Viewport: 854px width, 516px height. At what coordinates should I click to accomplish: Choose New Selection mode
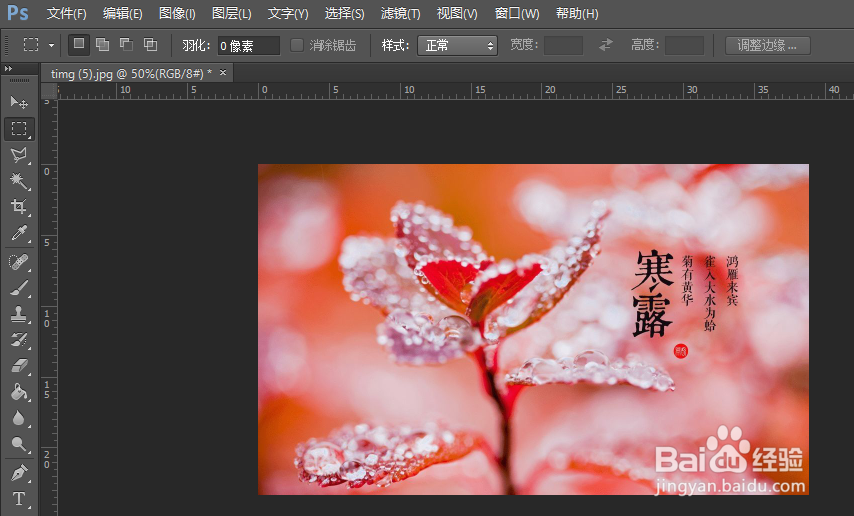pos(79,44)
